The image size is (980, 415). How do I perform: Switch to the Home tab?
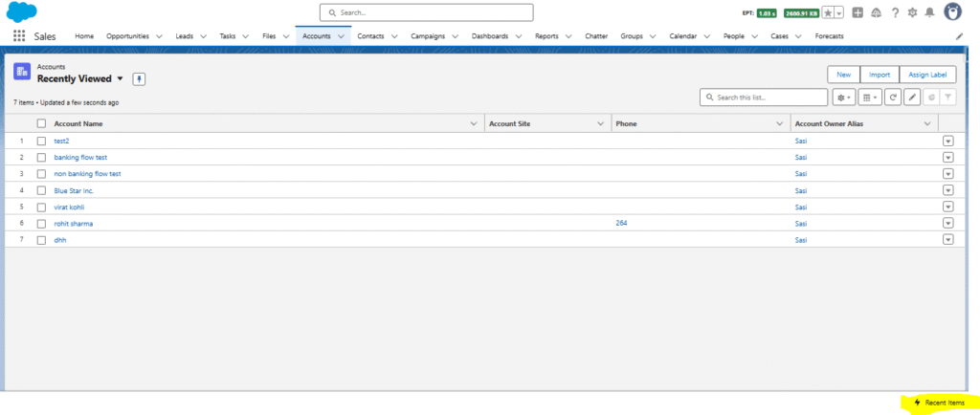[x=84, y=36]
